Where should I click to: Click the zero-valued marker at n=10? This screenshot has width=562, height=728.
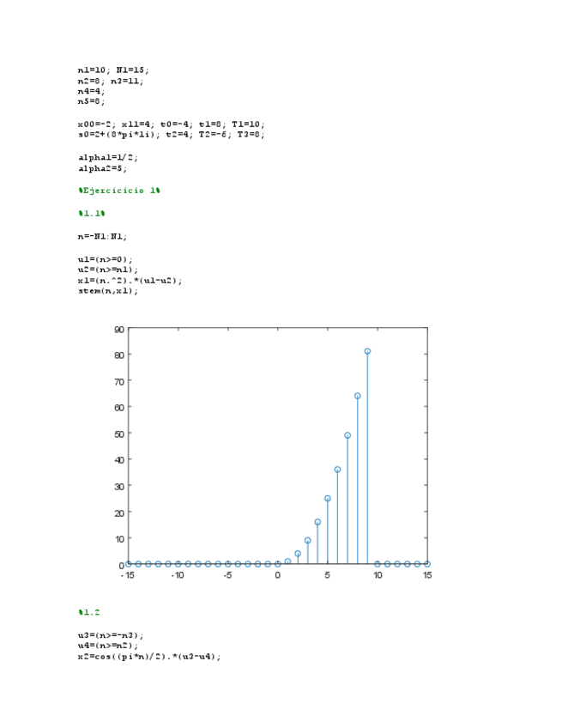point(378,564)
